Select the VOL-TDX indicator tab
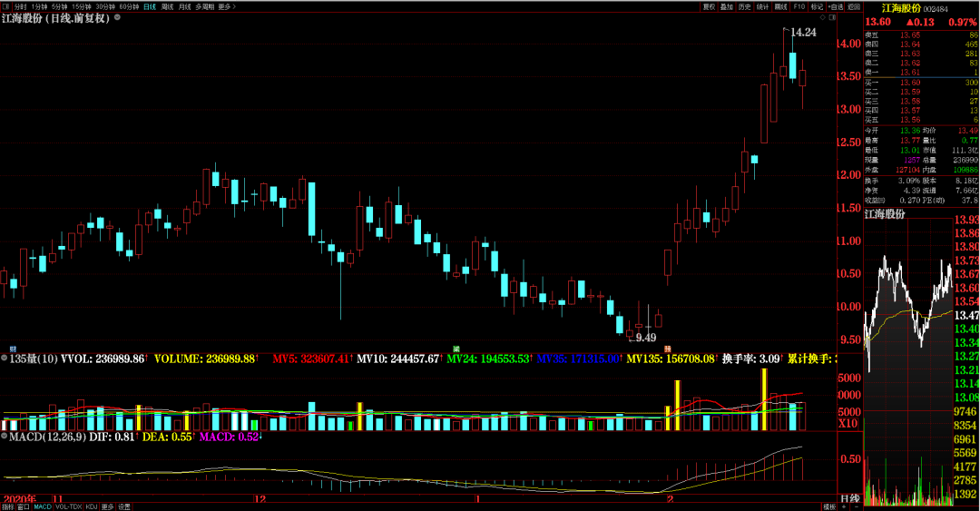Image resolution: width=980 pixels, height=511 pixels. 69,506
